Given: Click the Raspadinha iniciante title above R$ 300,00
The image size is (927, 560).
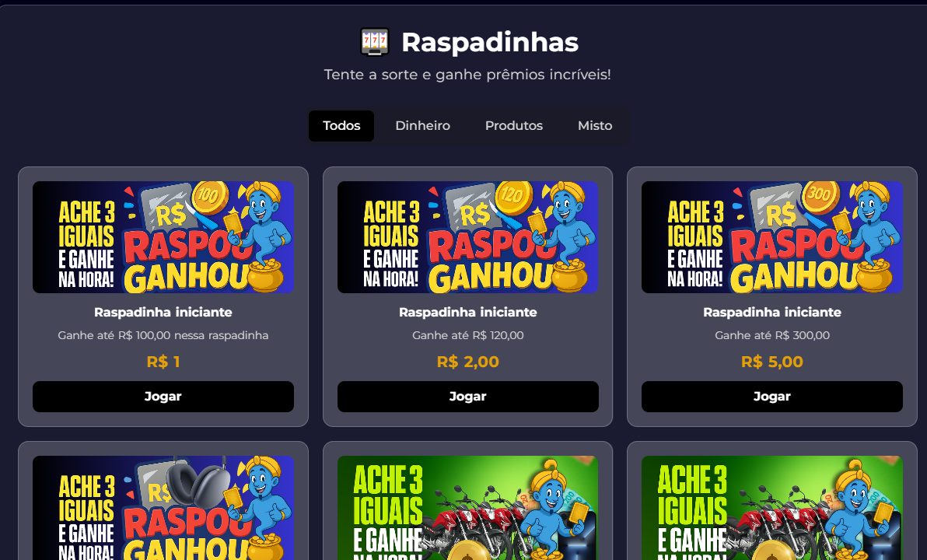Looking at the screenshot, I should click(x=772, y=312).
